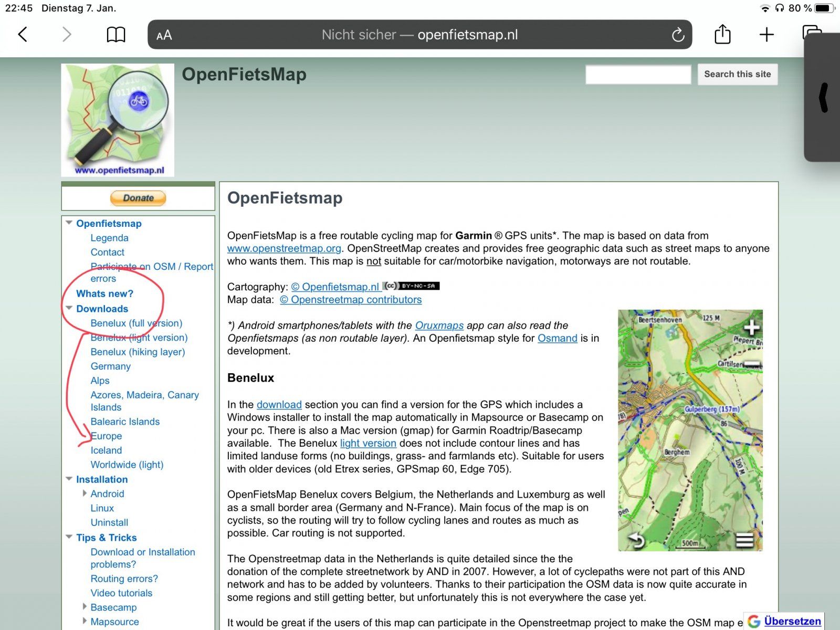
Task: Tap the Safari forward arrow
Action: (67, 35)
